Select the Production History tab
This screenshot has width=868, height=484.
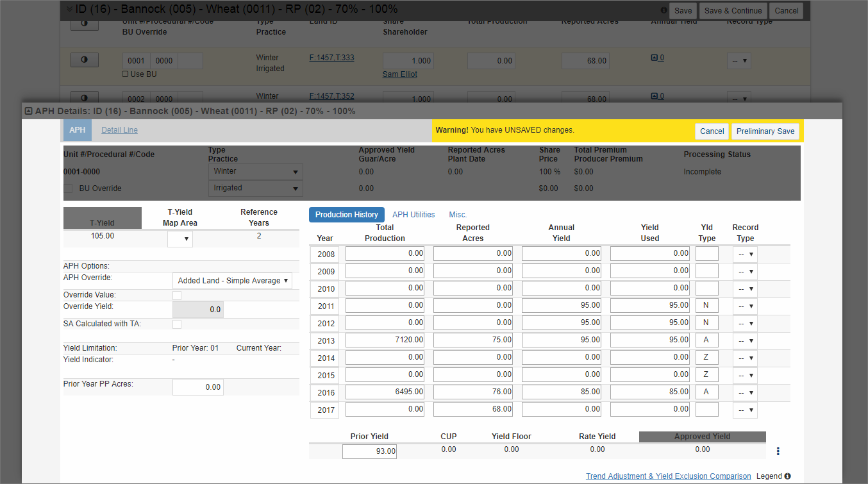tap(347, 215)
